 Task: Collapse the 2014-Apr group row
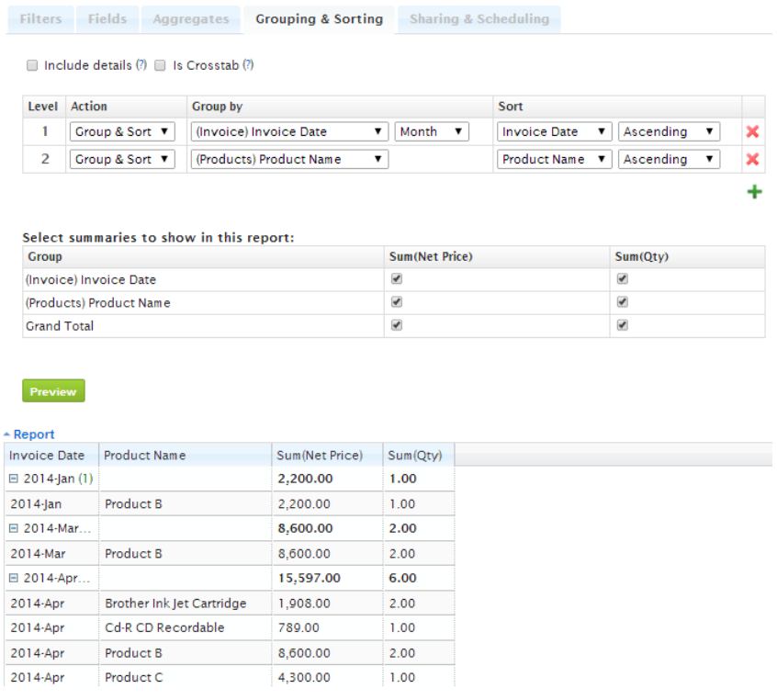tap(15, 578)
